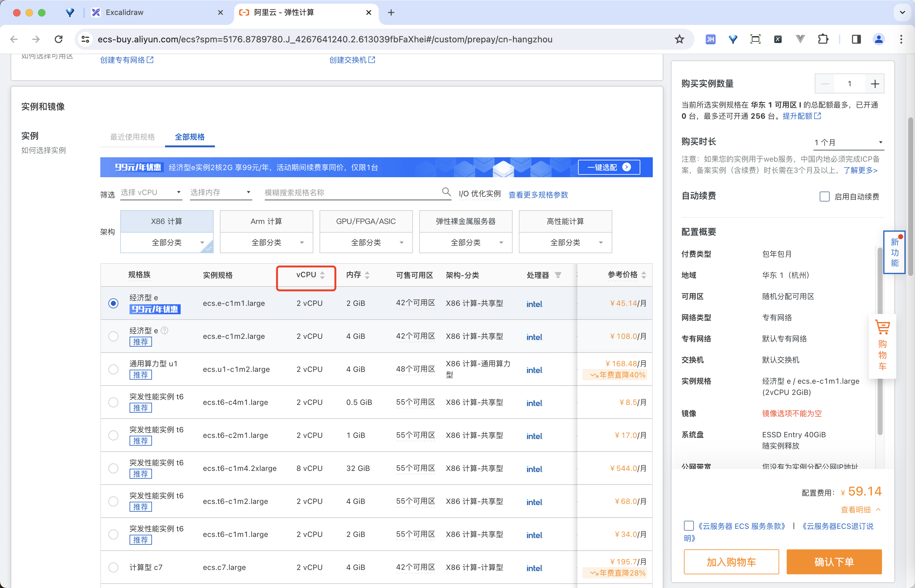Switch to 全部规格 tab
The width and height of the screenshot is (915, 588).
[x=190, y=137]
